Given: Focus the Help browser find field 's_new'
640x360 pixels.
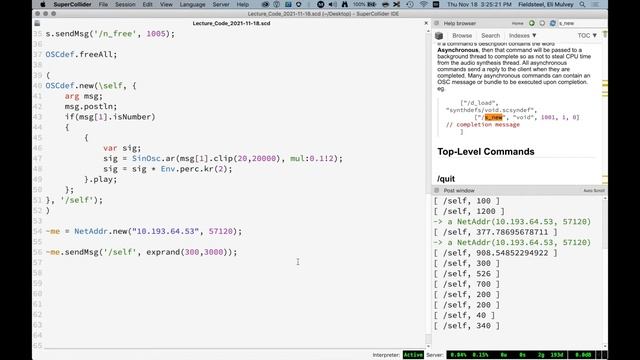Looking at the screenshot, I should (582, 23).
